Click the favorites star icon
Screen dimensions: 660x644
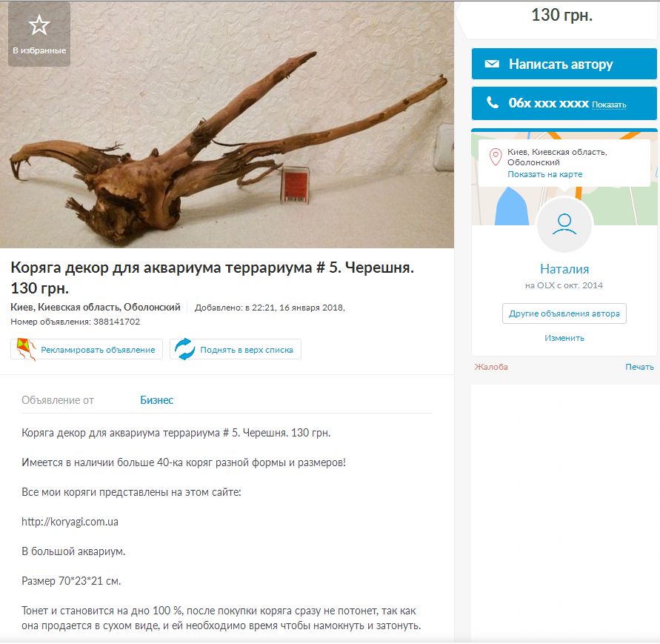tap(39, 26)
